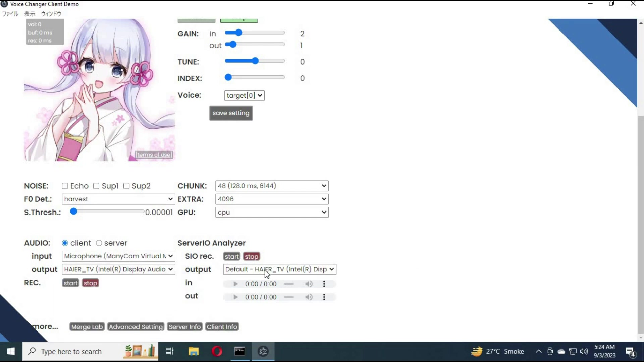
Task: Open the ファイル menu
Action: point(10,14)
